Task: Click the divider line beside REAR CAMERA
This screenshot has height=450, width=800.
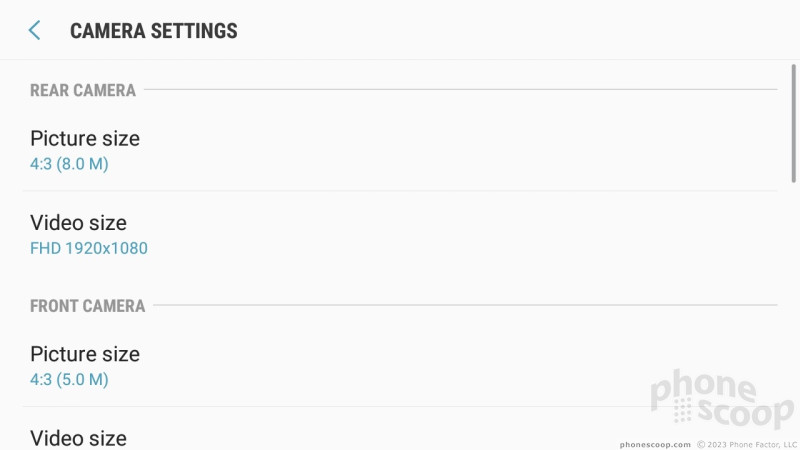Action: pos(461,89)
